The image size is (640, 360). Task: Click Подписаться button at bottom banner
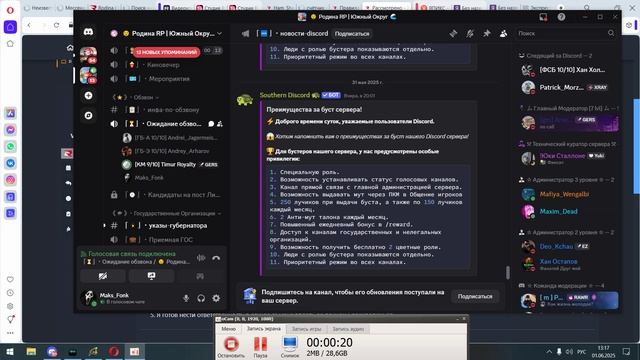click(475, 296)
